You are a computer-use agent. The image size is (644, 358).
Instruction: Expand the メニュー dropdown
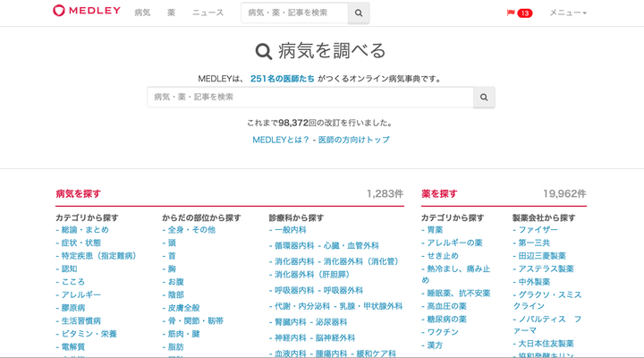point(568,13)
